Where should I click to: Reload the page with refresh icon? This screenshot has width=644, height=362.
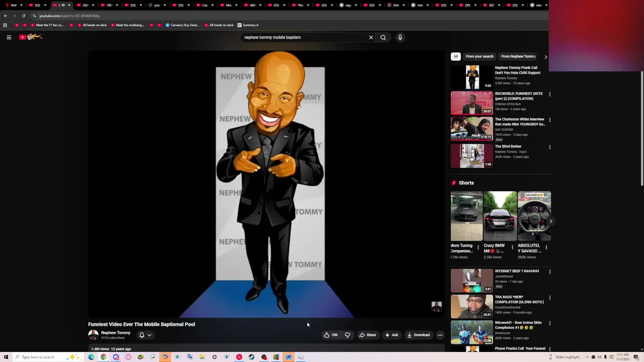coord(23,16)
